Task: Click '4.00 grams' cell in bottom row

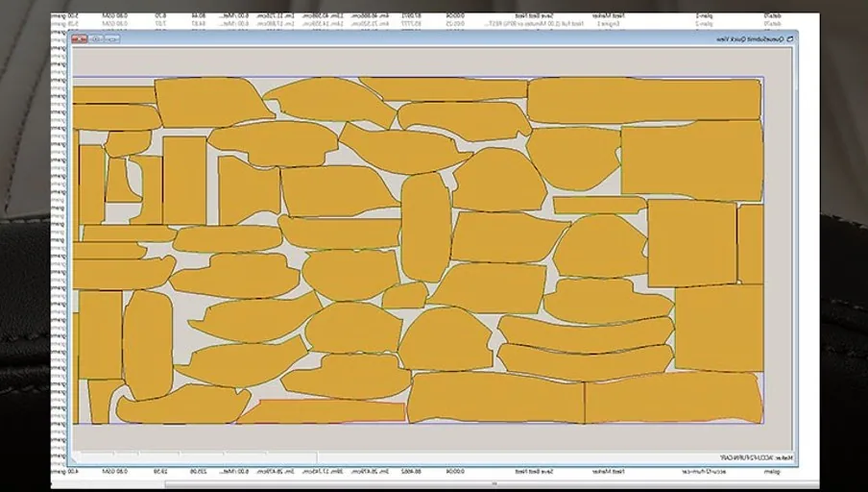Action: 64,472
